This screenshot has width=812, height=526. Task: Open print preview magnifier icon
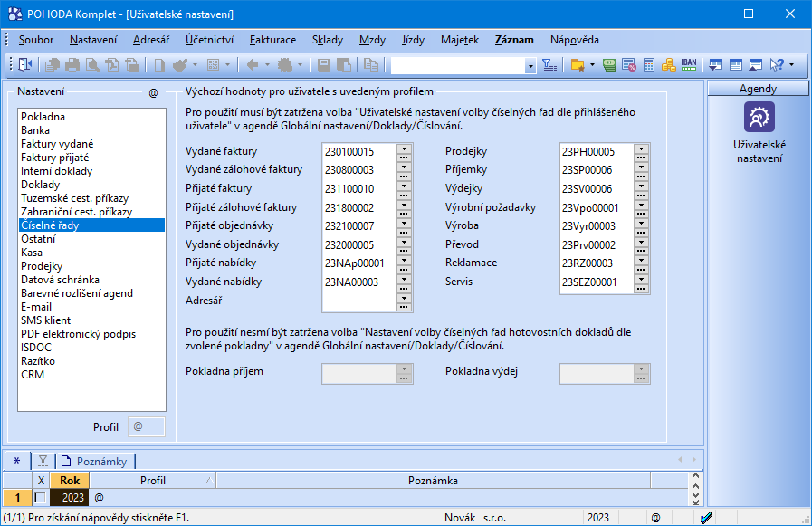92,64
